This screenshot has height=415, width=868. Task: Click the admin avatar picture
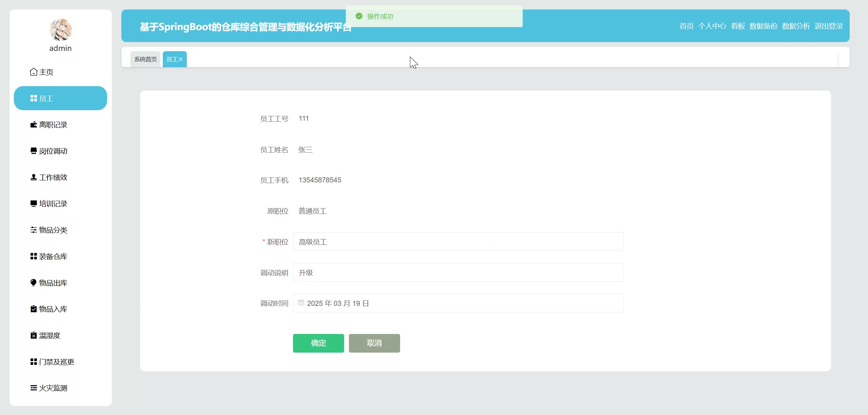click(60, 29)
